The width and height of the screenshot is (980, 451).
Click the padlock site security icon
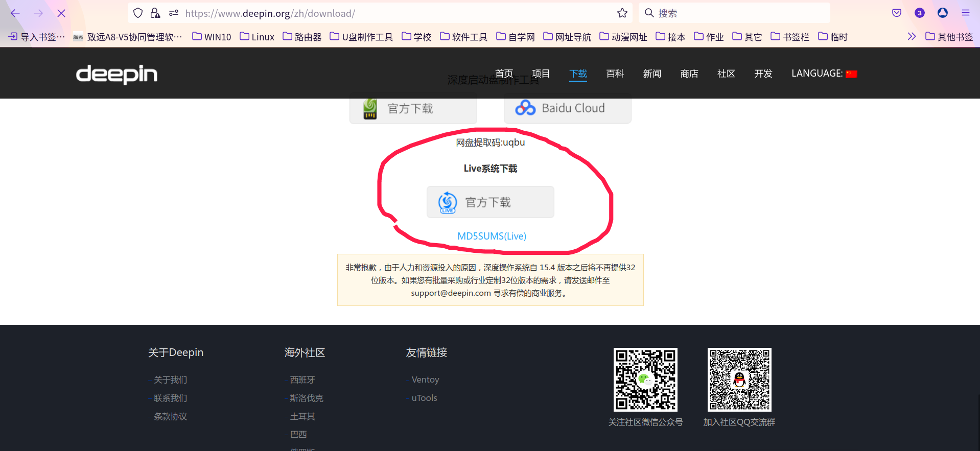(x=155, y=13)
